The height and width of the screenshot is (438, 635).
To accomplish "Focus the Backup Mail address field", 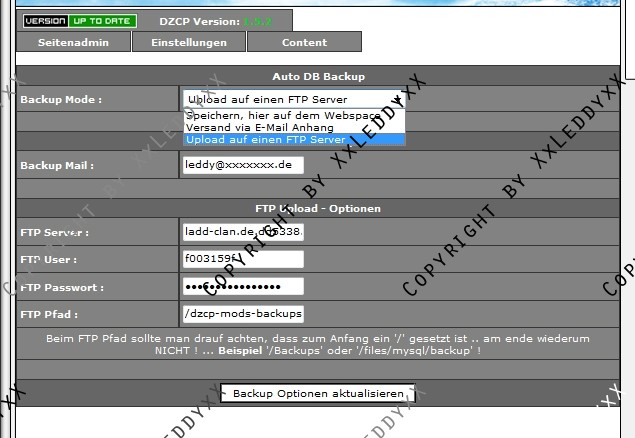I will (x=243, y=165).
